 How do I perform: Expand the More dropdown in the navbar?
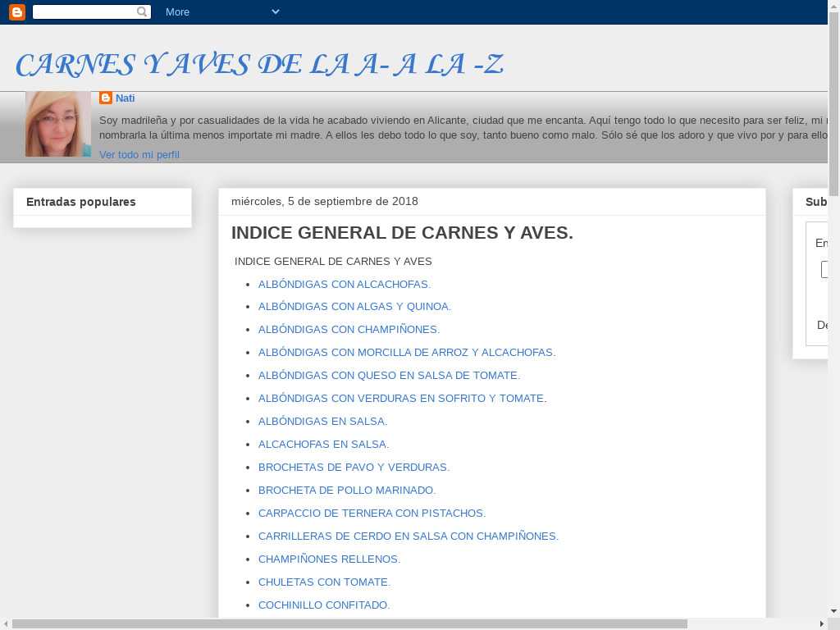tap(221, 11)
